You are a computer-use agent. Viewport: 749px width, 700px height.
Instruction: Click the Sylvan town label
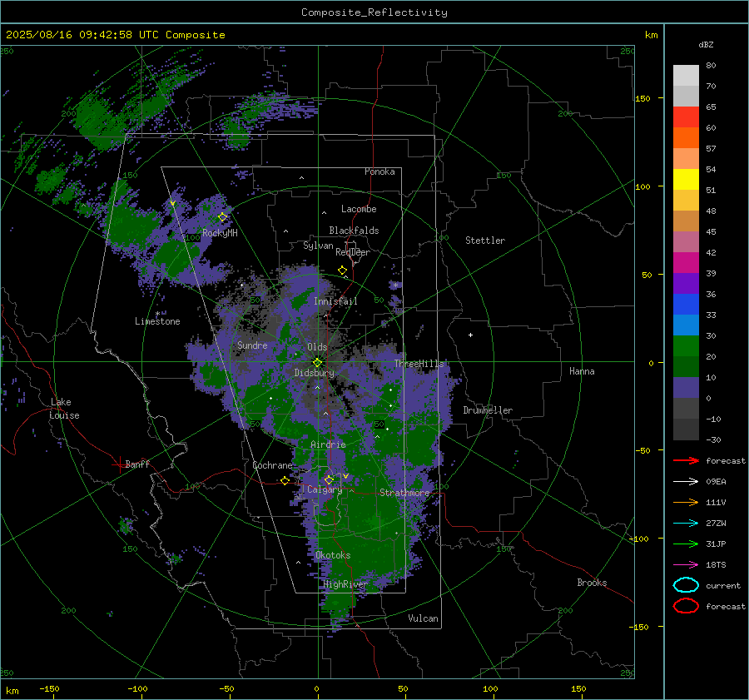(318, 246)
